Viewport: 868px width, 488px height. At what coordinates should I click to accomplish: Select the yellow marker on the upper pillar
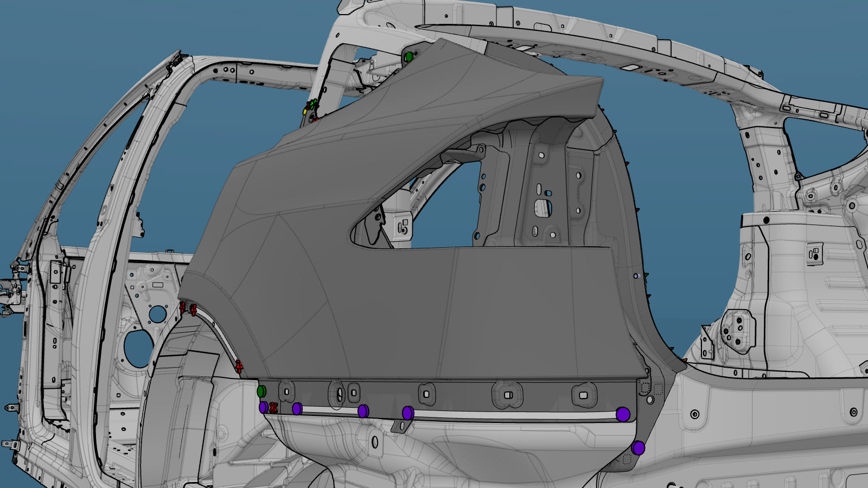[305, 112]
